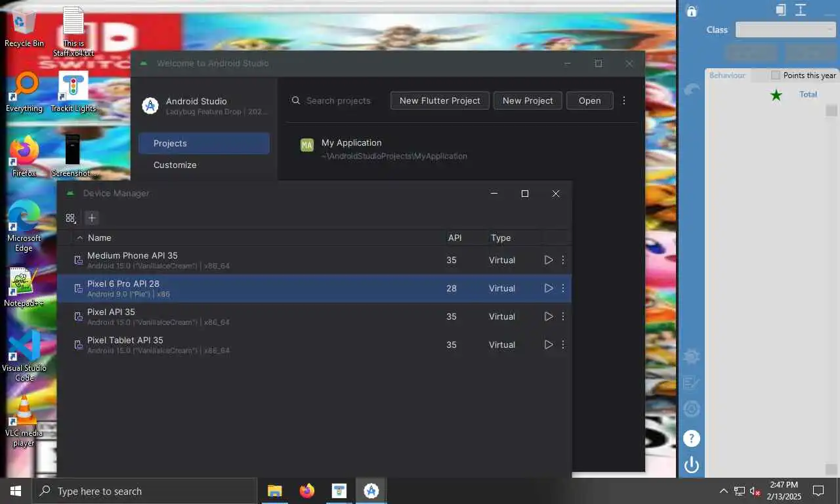Open the taskbar clock showing 2:47 PM
This screenshot has width=840, height=504.
(784, 491)
